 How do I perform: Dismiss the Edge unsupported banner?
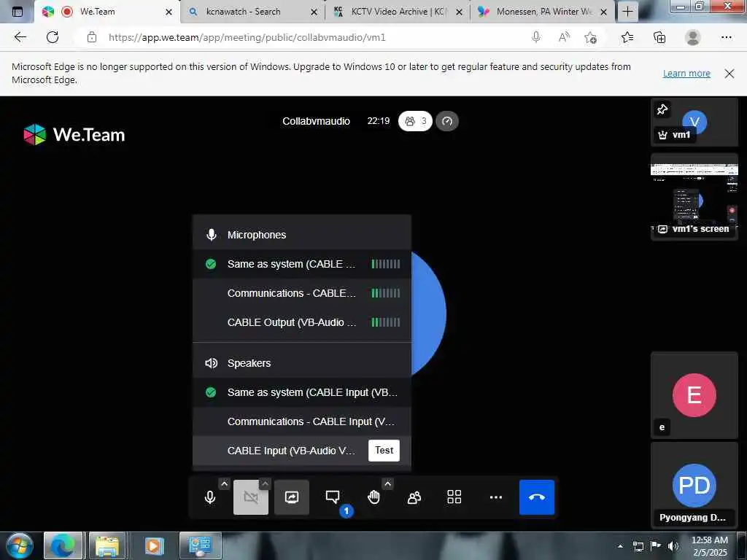point(729,74)
